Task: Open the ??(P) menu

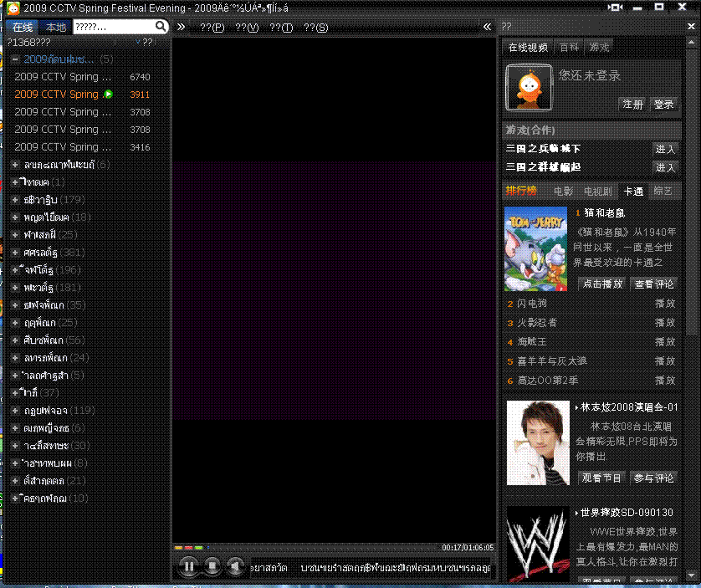Action: pyautogui.click(x=212, y=28)
